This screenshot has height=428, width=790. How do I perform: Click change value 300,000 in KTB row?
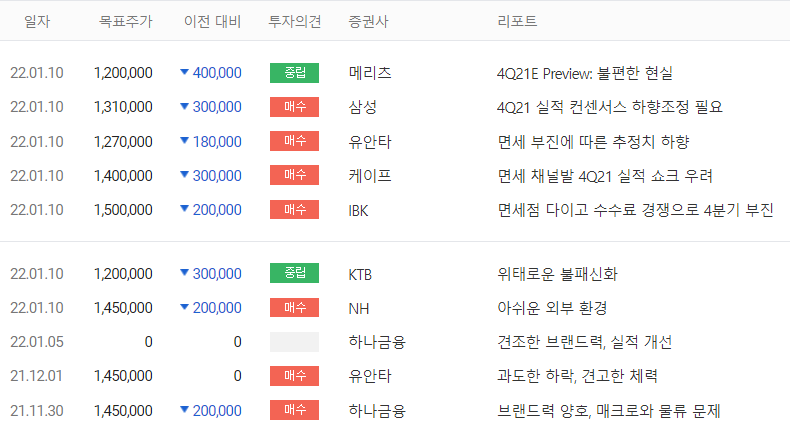(x=217, y=274)
